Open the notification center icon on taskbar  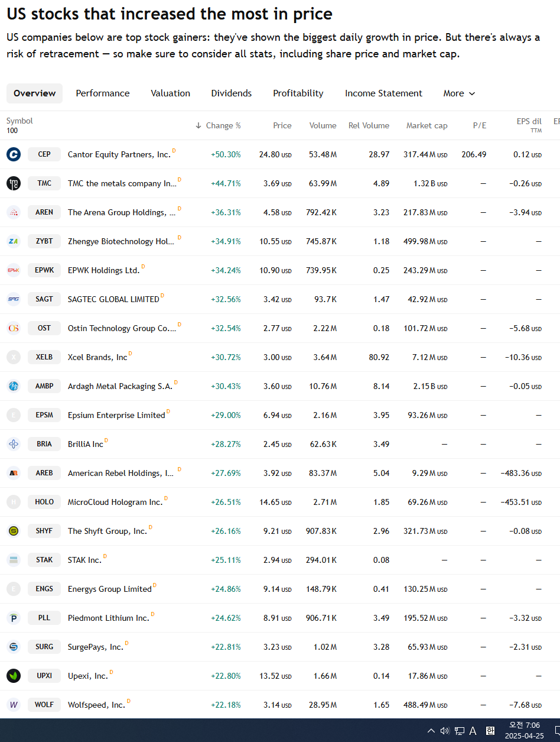click(x=557, y=731)
